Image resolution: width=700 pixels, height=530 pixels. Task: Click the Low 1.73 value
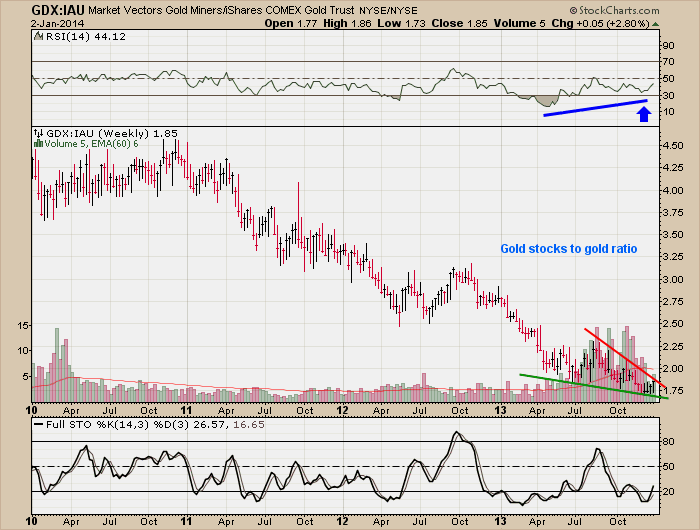coord(401,23)
